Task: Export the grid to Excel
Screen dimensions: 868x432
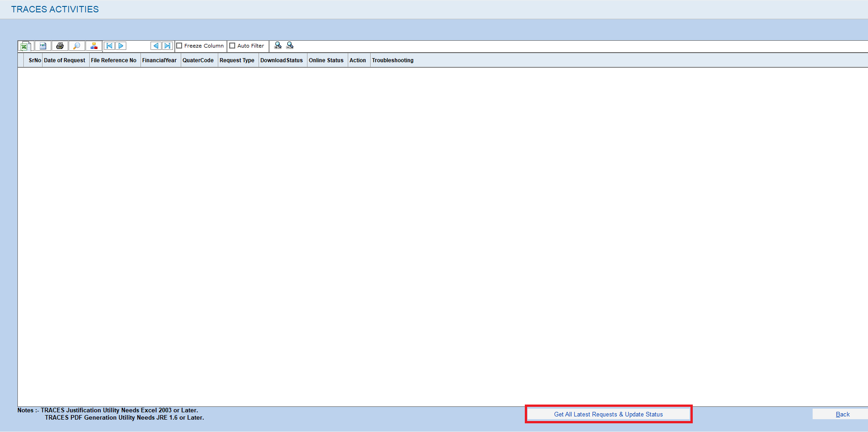Action: (26, 46)
